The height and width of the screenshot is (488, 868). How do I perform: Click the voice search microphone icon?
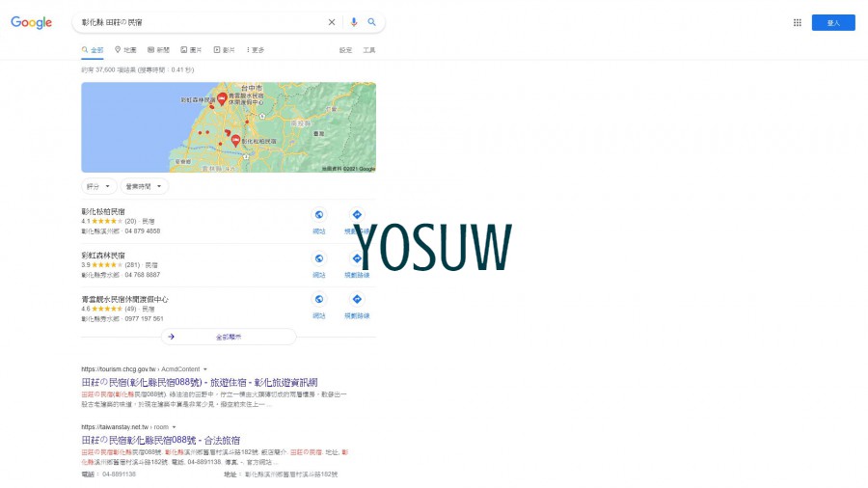click(354, 22)
